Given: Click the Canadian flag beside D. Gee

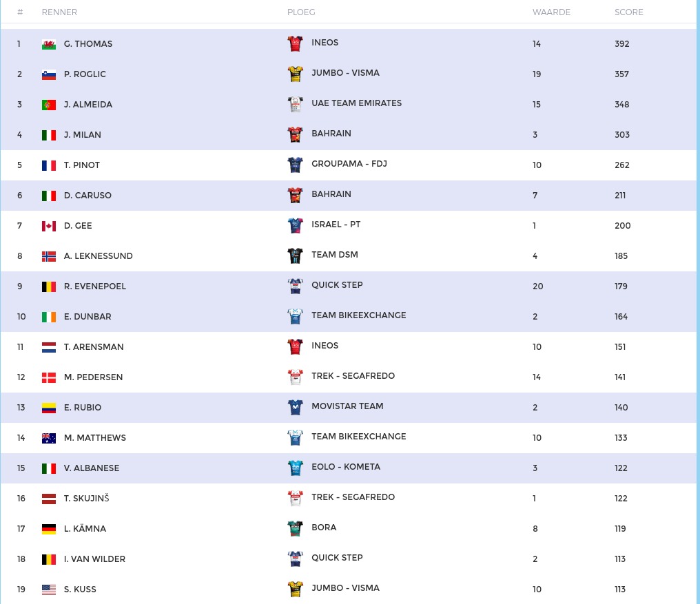Looking at the screenshot, I should pos(49,226).
